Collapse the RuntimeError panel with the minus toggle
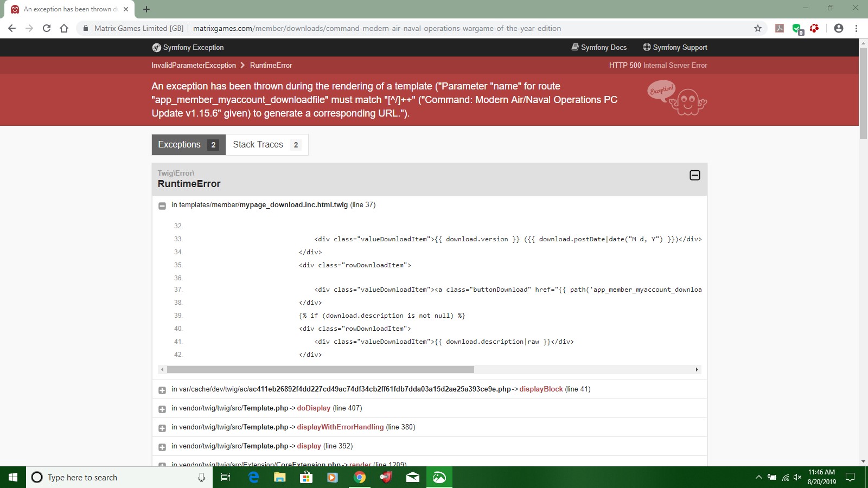This screenshot has width=868, height=488. pyautogui.click(x=695, y=175)
